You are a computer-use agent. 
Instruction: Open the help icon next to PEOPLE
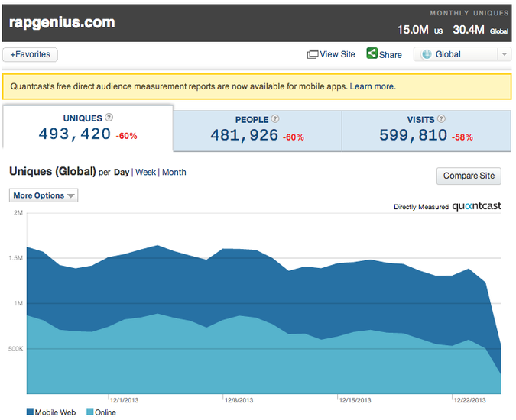click(275, 118)
